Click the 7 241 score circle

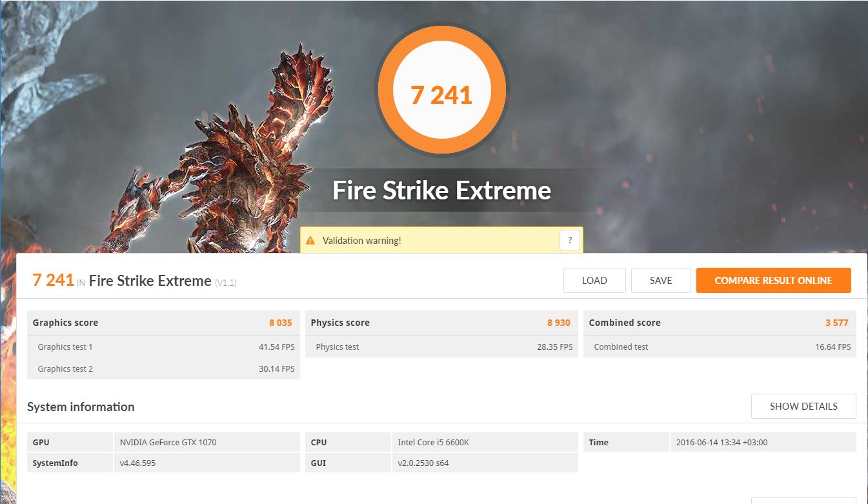pyautogui.click(x=441, y=90)
